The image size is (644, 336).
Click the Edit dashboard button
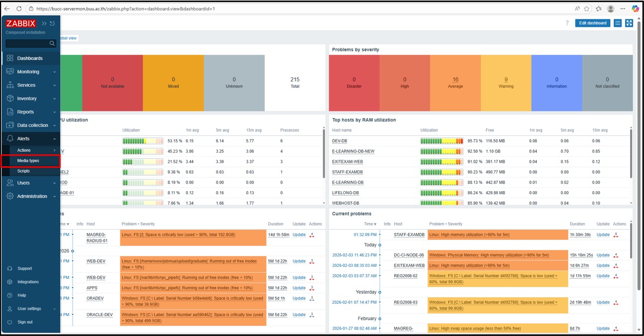[x=593, y=23]
